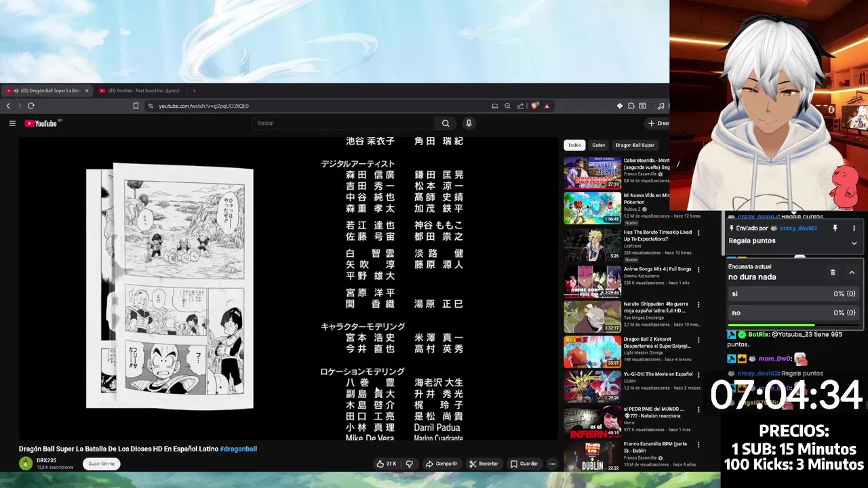Open more actions ellipsis below video

click(x=552, y=464)
